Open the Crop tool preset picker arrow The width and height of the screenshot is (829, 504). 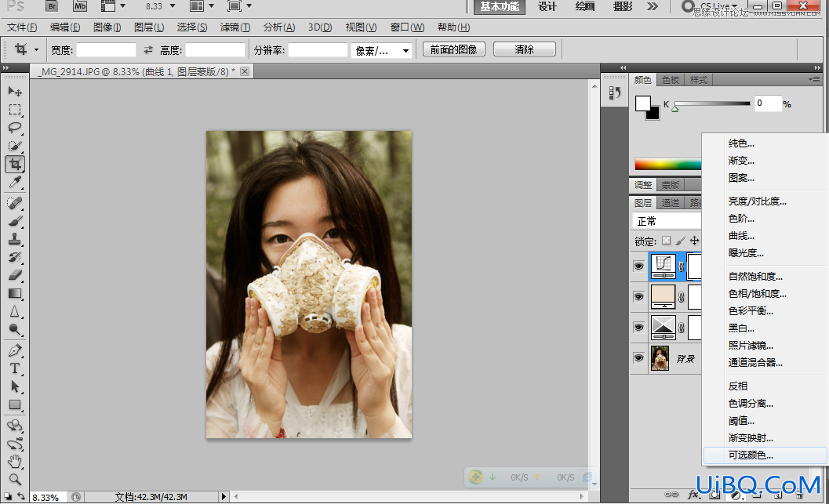(x=36, y=49)
